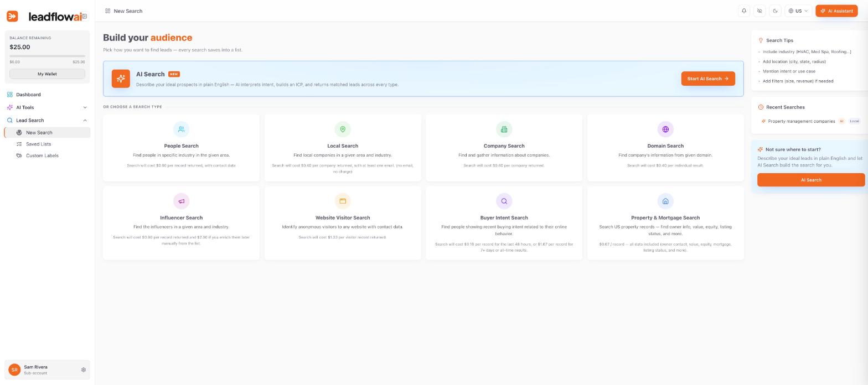Viewport: 868px width, 385px height.
Task: Click sparkle icon beside Not sure where to start
Action: click(760, 149)
